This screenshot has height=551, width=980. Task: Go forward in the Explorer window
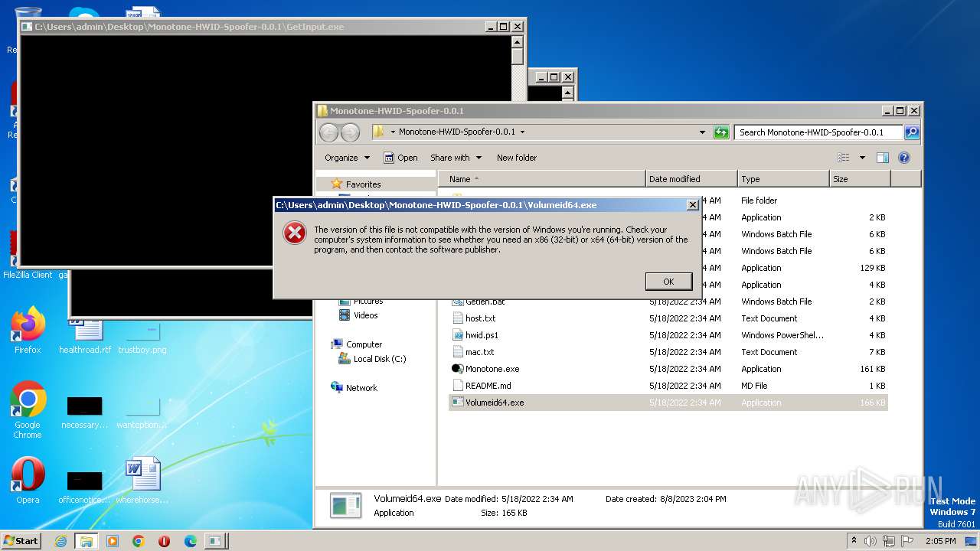pyautogui.click(x=350, y=132)
